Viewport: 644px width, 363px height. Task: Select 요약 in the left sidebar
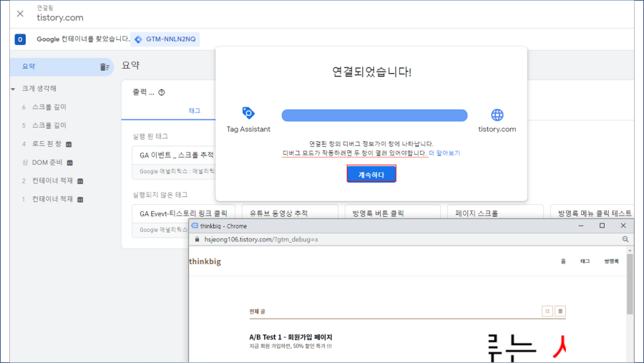62,67
